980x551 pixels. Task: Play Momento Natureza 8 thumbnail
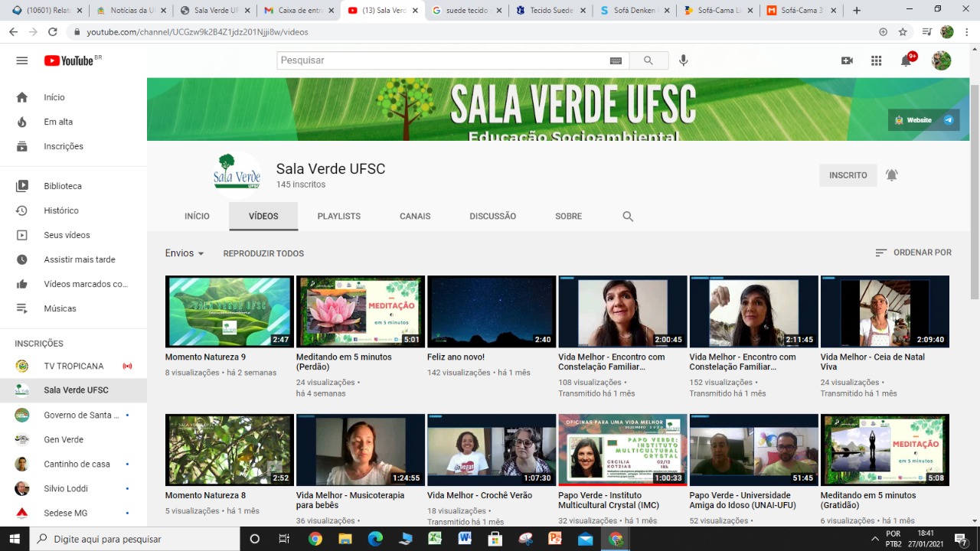coord(230,450)
